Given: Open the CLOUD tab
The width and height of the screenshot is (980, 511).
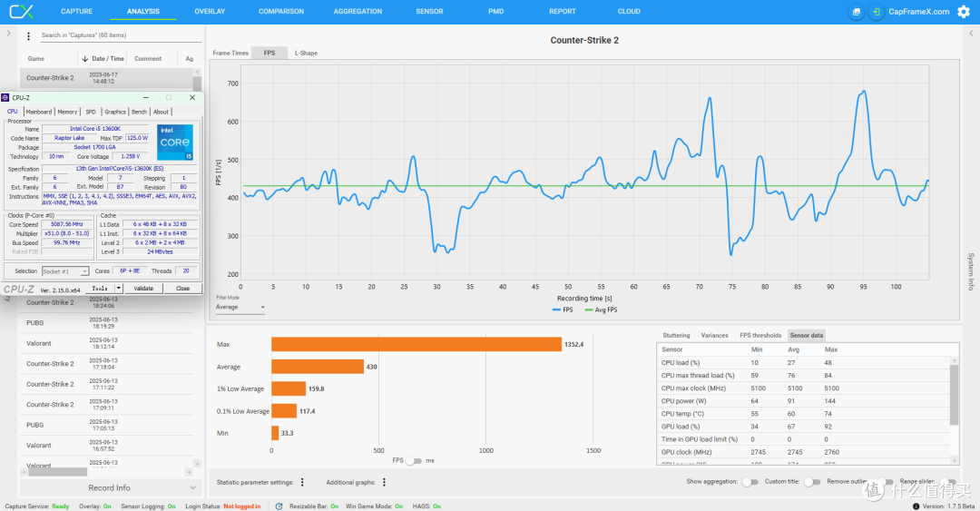Looking at the screenshot, I should pyautogui.click(x=629, y=11).
